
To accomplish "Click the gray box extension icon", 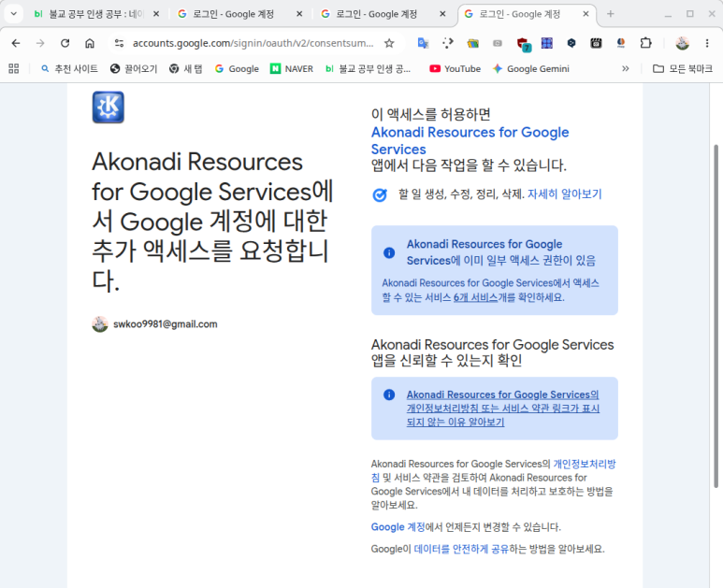I will 498,43.
